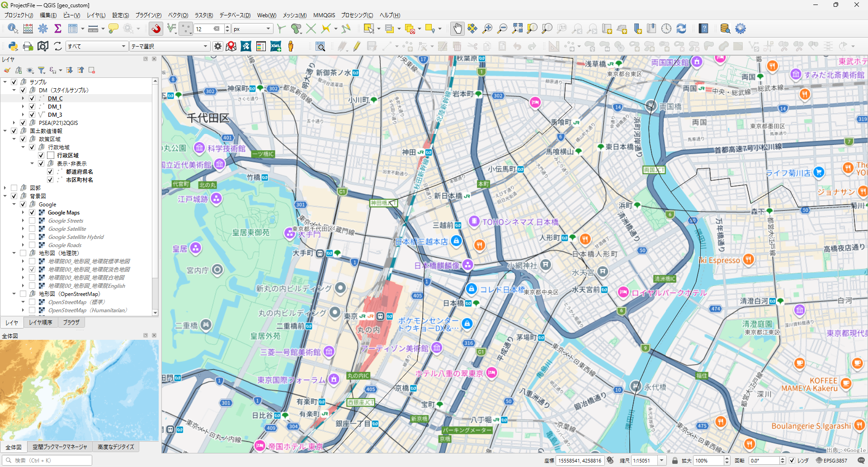
Task: Open the Python console icon
Action: point(13,46)
